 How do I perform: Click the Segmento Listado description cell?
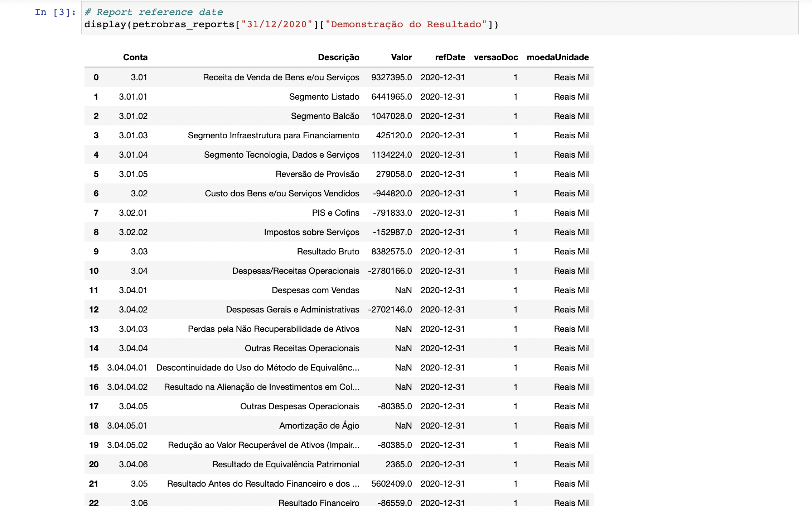click(x=324, y=97)
